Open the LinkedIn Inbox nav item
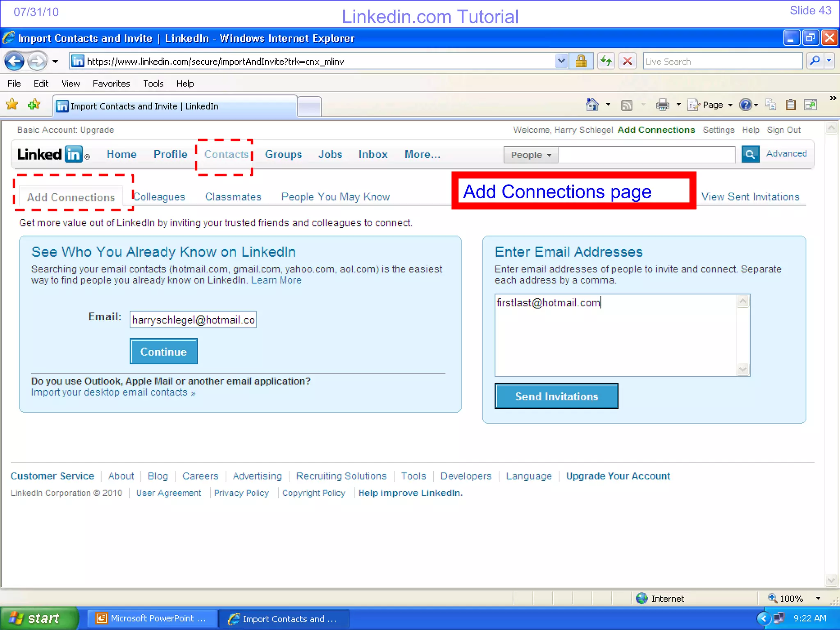Image resolution: width=840 pixels, height=630 pixels. [x=373, y=155]
